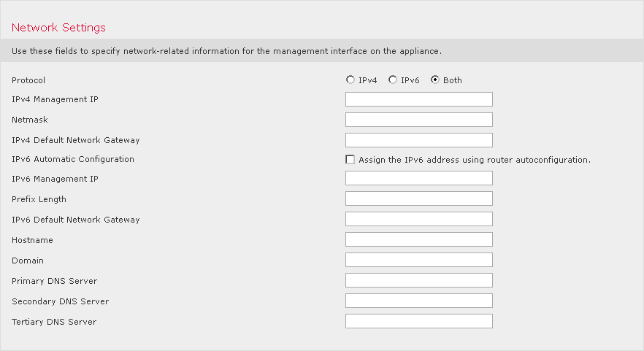Select the IPv4 protocol radio button
This screenshot has height=351, width=644.
pos(350,80)
